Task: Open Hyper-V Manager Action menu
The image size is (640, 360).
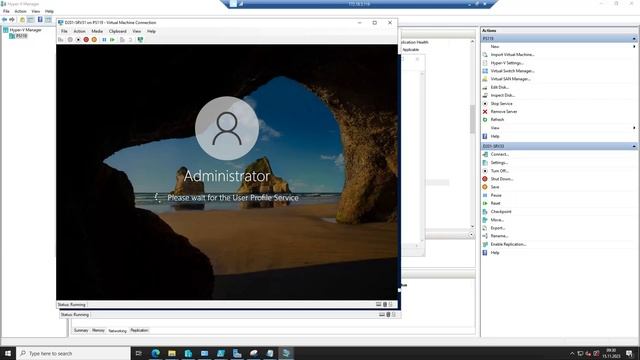Action: coord(20,11)
